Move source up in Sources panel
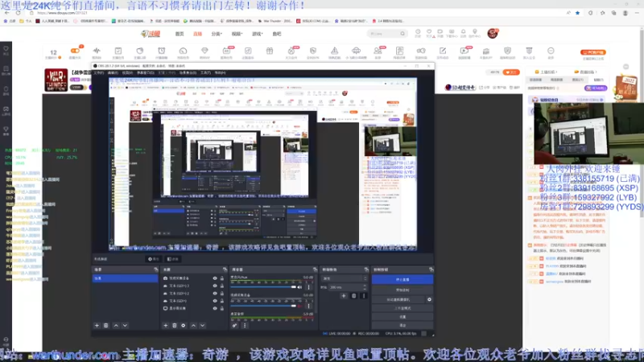Viewport: 644px width, 362px height. pyautogui.click(x=193, y=326)
